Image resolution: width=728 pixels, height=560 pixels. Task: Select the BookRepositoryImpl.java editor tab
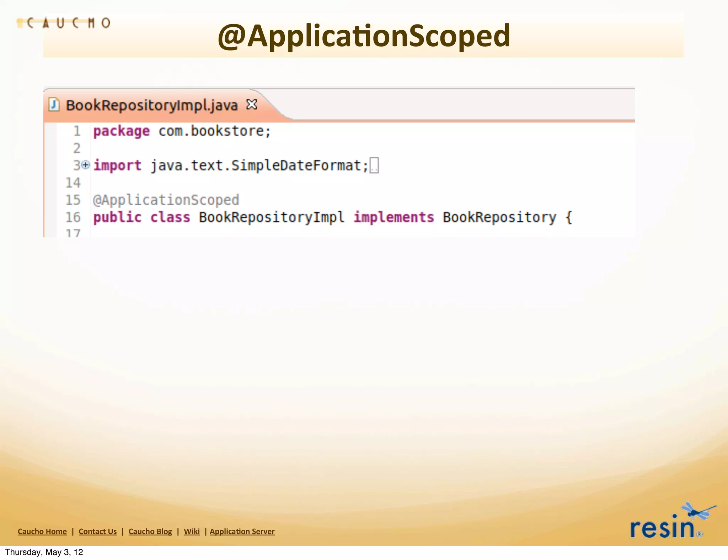point(152,106)
